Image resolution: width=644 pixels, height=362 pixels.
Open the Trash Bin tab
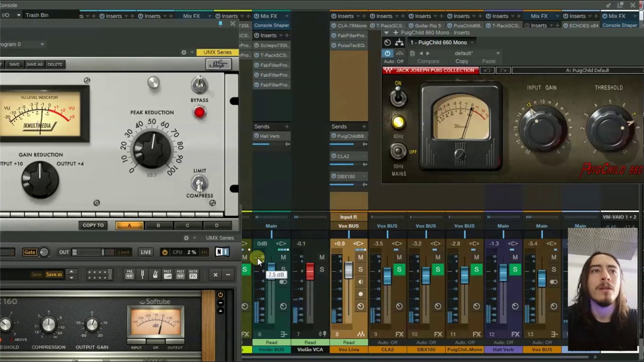tap(37, 15)
